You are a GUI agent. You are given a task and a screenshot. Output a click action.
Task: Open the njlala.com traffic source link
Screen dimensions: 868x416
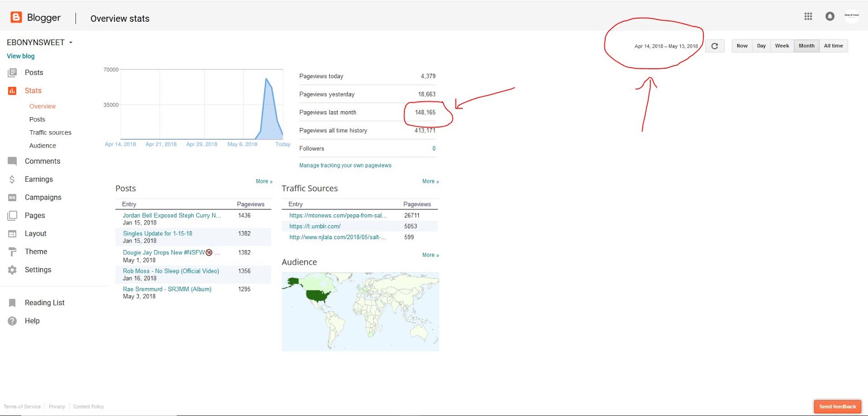pyautogui.click(x=337, y=237)
